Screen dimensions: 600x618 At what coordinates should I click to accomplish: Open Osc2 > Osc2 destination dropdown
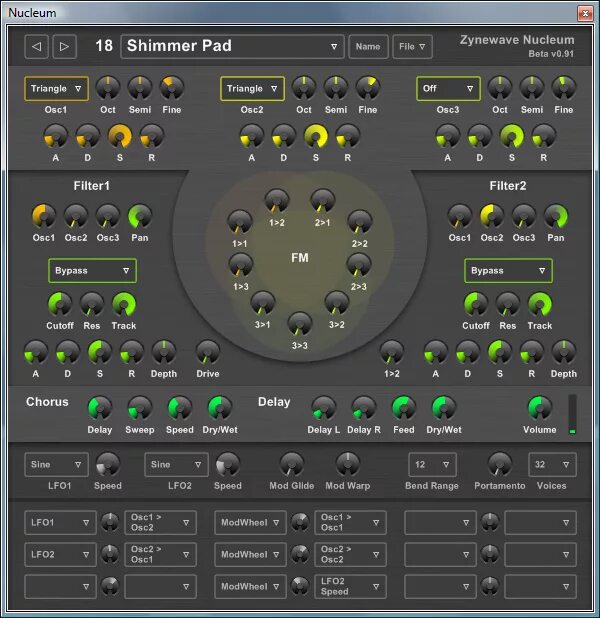[350, 555]
